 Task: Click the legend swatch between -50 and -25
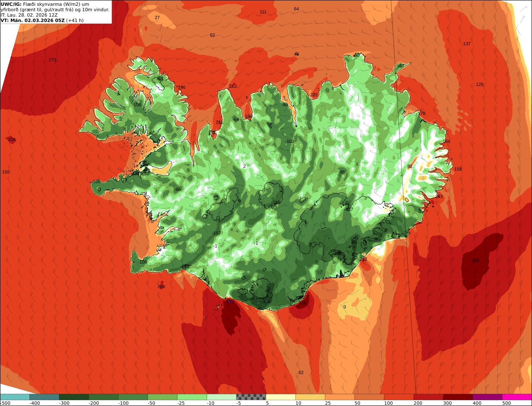click(x=163, y=397)
